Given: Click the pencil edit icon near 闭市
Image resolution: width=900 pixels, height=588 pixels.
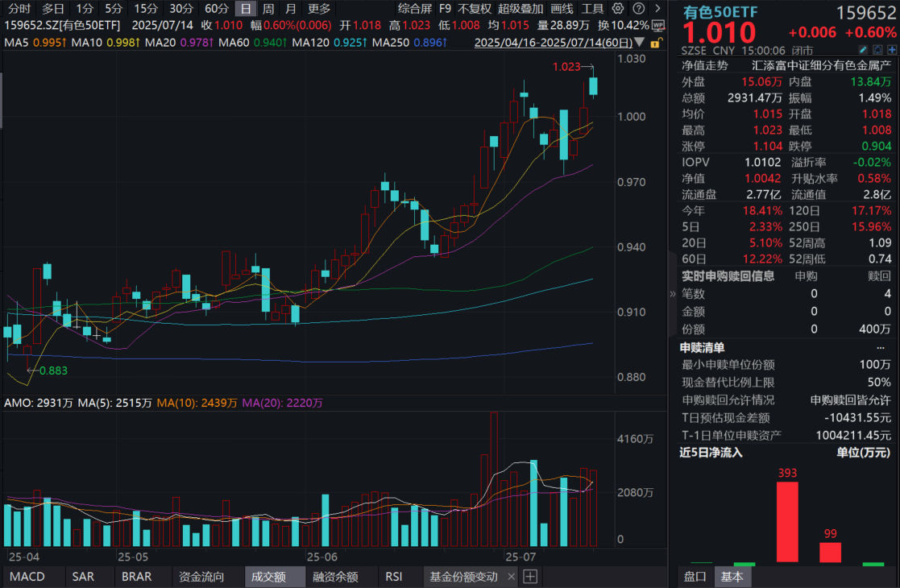Looking at the screenshot, I should click(x=863, y=49).
